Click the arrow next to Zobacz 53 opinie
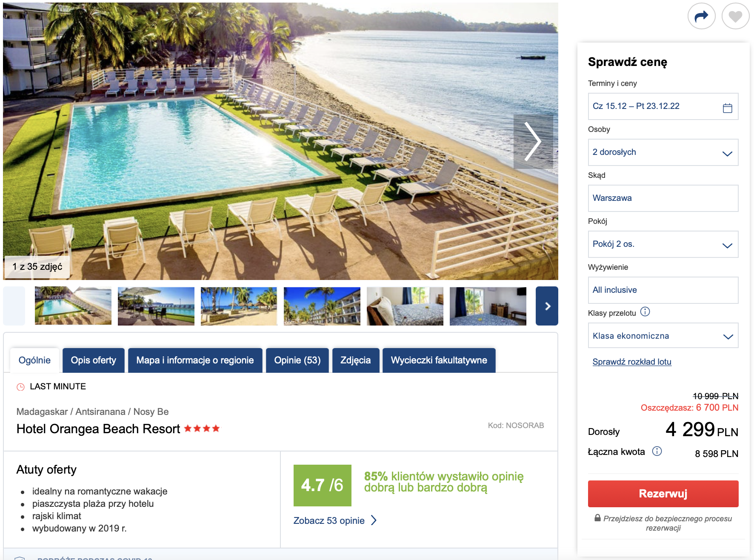Screen dimensions: 754x560 (x=374, y=520)
